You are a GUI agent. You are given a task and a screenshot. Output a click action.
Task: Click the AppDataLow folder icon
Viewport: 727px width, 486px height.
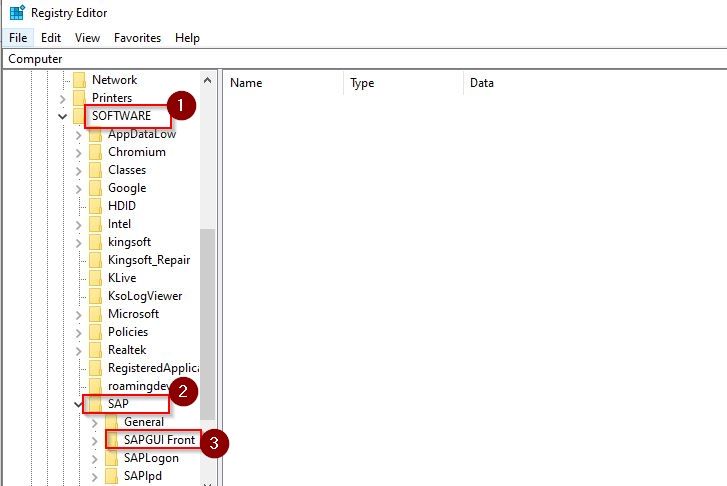pyautogui.click(x=96, y=134)
